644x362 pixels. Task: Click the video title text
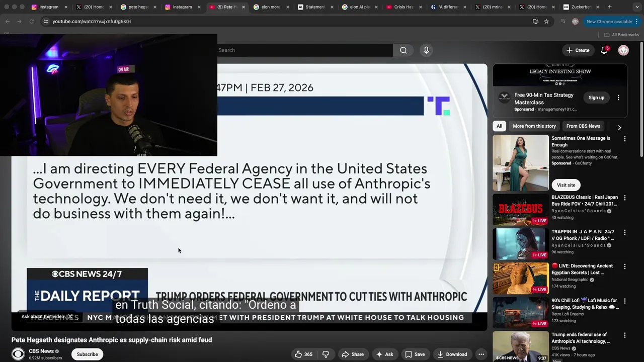pyautogui.click(x=112, y=340)
